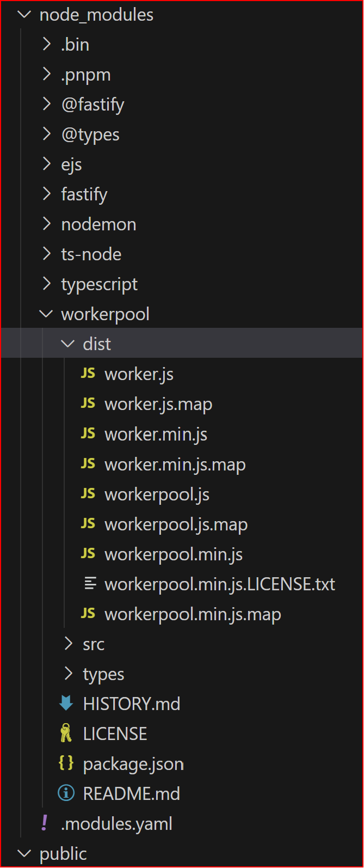Click the JS icon beside worker.min.js

(x=88, y=433)
